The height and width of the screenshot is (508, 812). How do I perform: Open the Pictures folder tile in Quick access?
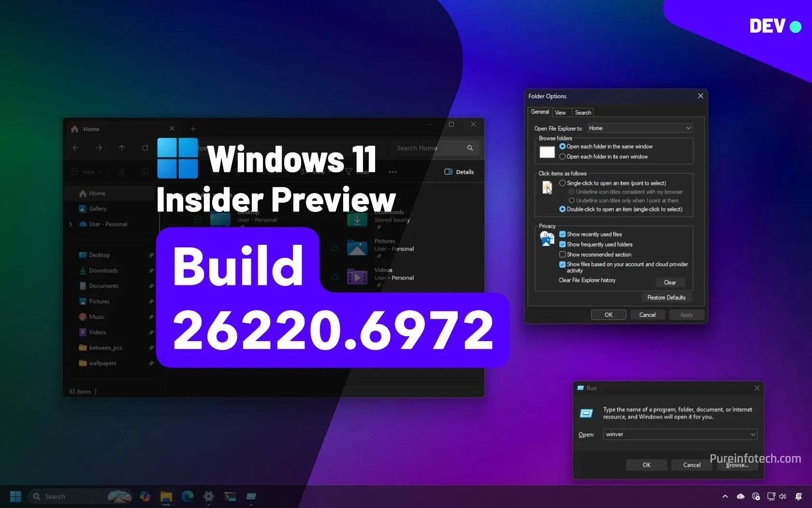380,248
